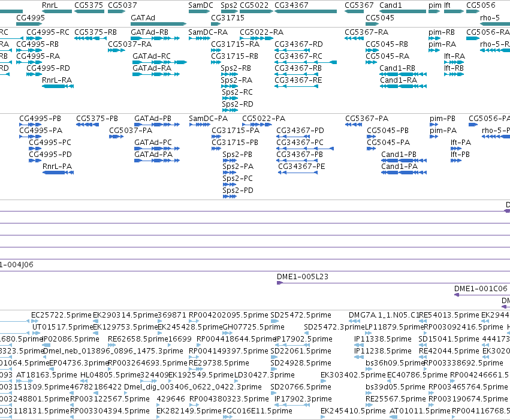This screenshot has height=420, width=510.
Task: Select protein CG4995-PB
Action: (40, 119)
